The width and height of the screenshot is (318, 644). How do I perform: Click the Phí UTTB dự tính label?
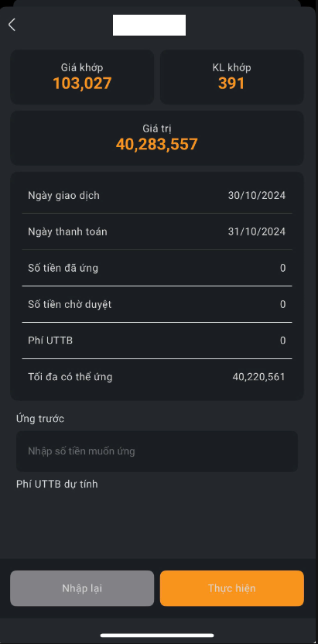57,484
